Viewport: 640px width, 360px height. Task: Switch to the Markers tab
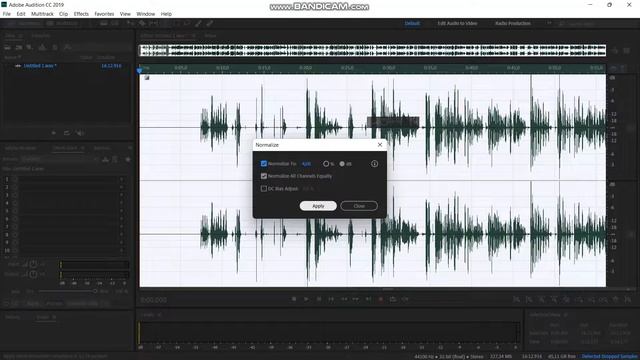pos(102,148)
